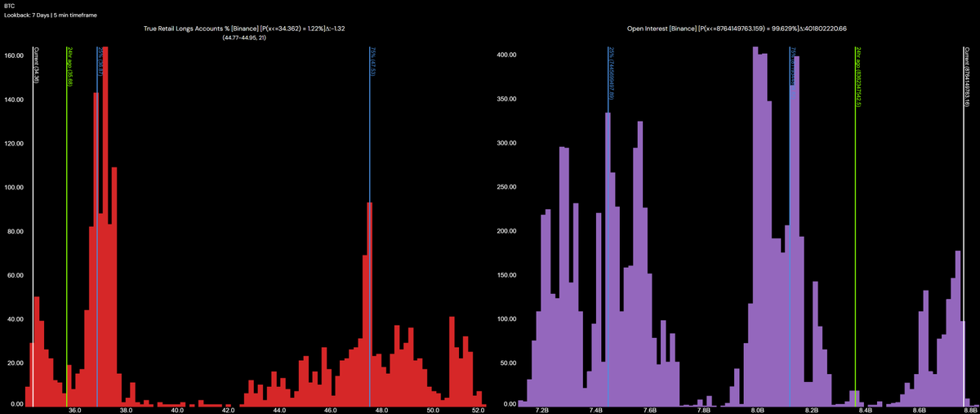Viewport: 980px width, 414px height.
Task: Click the 36.0 x-axis label
Action: [x=74, y=411]
